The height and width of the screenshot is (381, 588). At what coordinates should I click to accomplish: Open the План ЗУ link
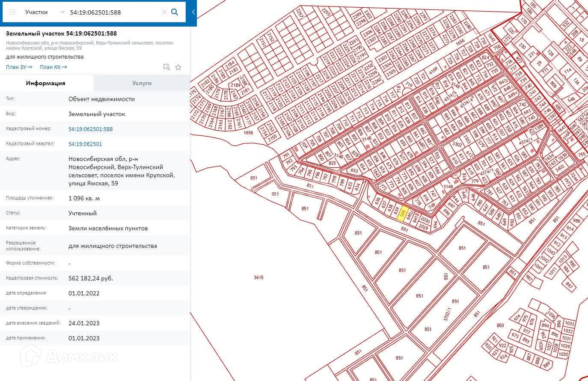19,67
